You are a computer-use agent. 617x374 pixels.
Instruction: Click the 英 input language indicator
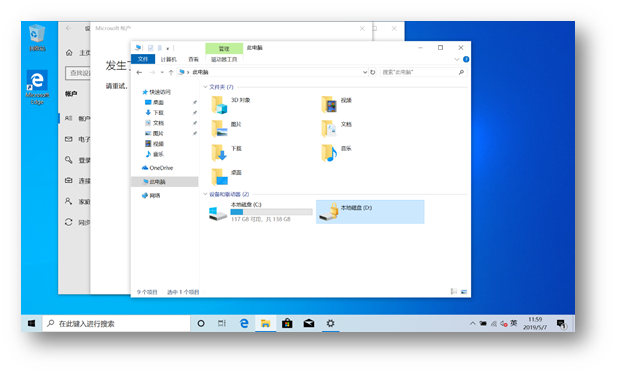[514, 323]
